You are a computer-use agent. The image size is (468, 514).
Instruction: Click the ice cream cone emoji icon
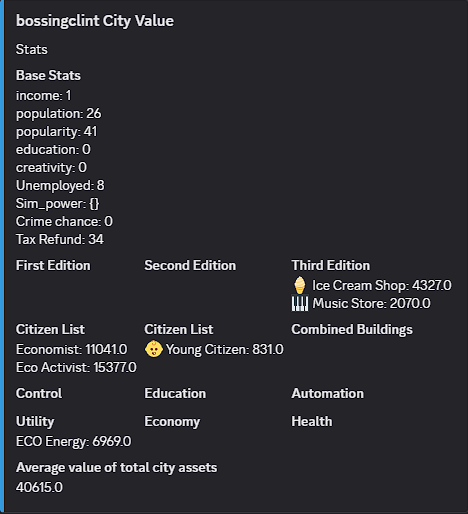point(300,285)
